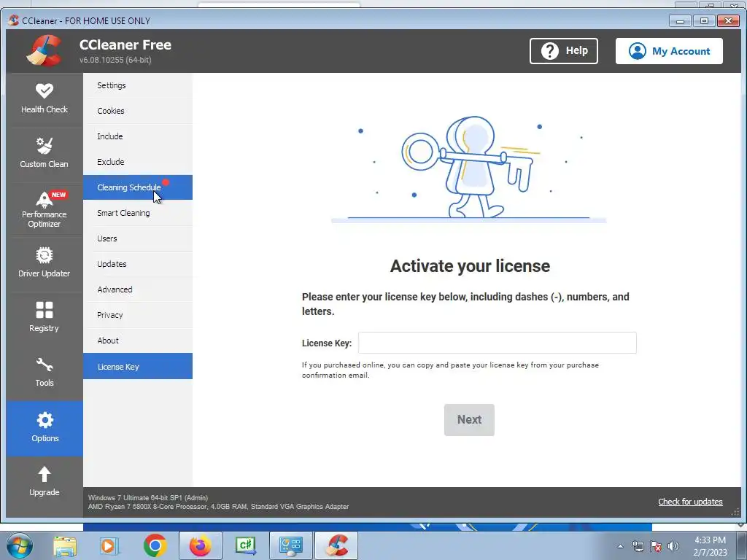Click the Check for updates link
The width and height of the screenshot is (747, 560).
(690, 502)
